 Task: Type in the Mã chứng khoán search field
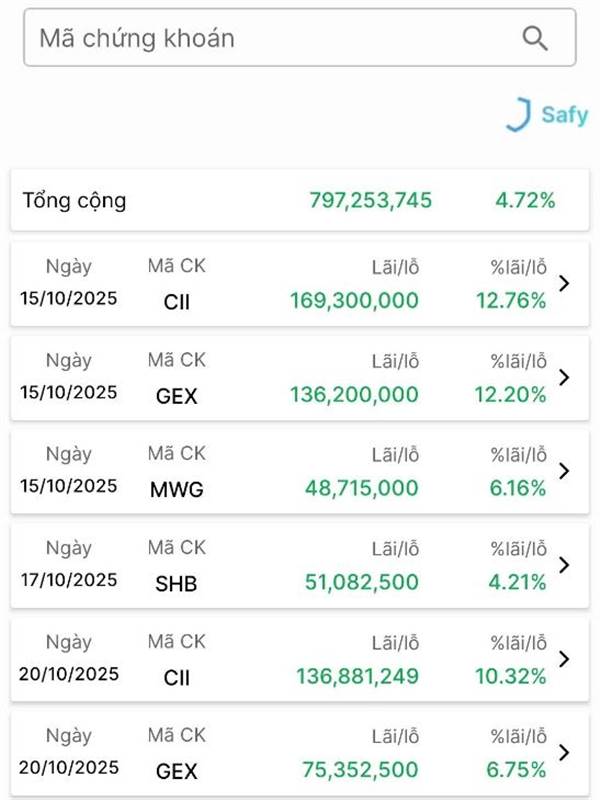pyautogui.click(x=270, y=38)
